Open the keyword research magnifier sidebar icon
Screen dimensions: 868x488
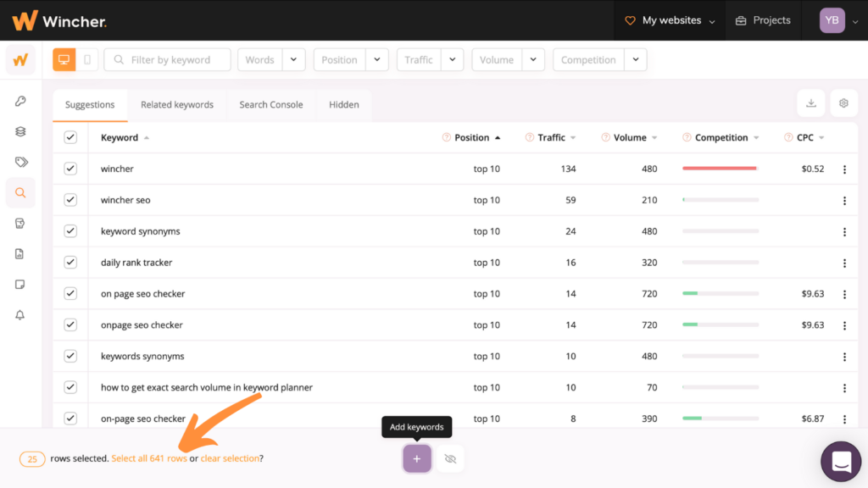(20, 192)
